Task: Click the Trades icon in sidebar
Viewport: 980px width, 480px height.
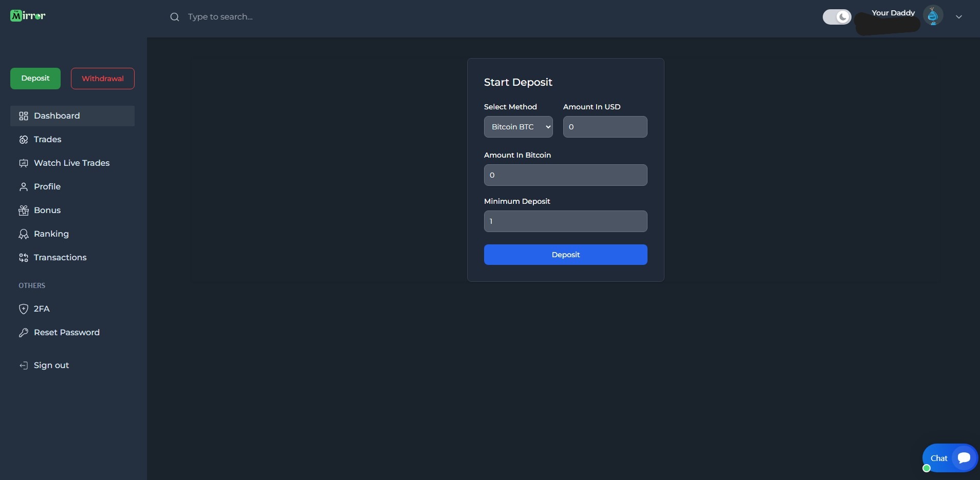Action: [x=24, y=140]
